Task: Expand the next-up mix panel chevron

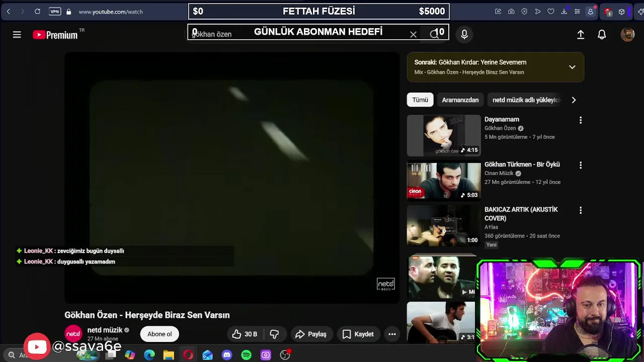Action: [x=572, y=67]
